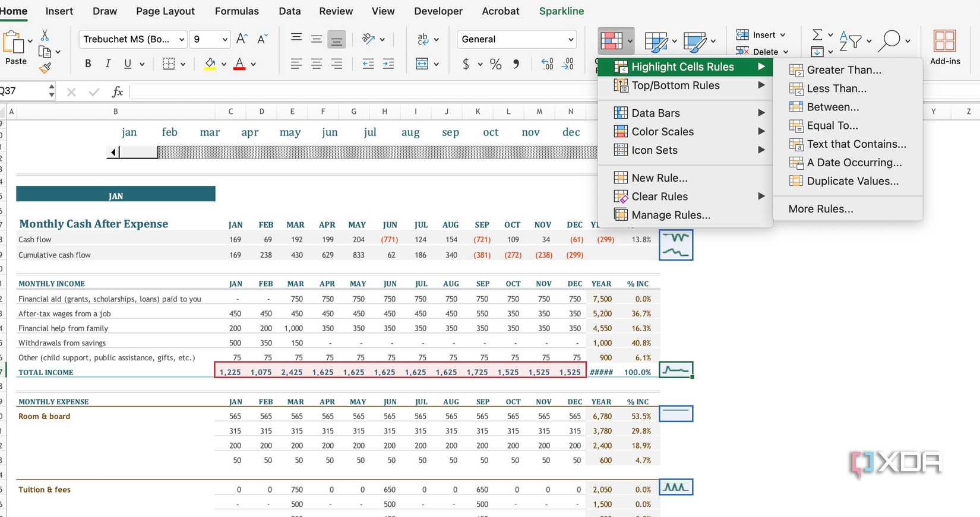Screen dimensions: 980x517
Task: Apply currency dollar format
Action: [x=466, y=64]
